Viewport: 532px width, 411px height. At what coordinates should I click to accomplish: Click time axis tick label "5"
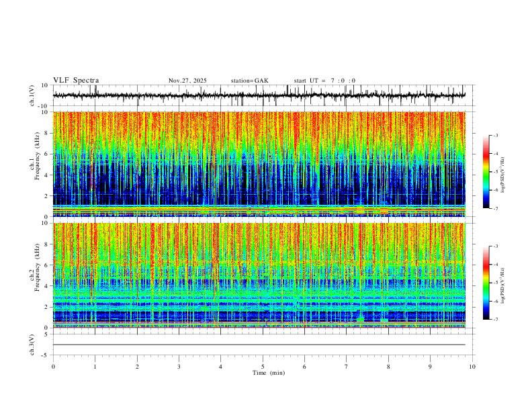click(x=263, y=367)
